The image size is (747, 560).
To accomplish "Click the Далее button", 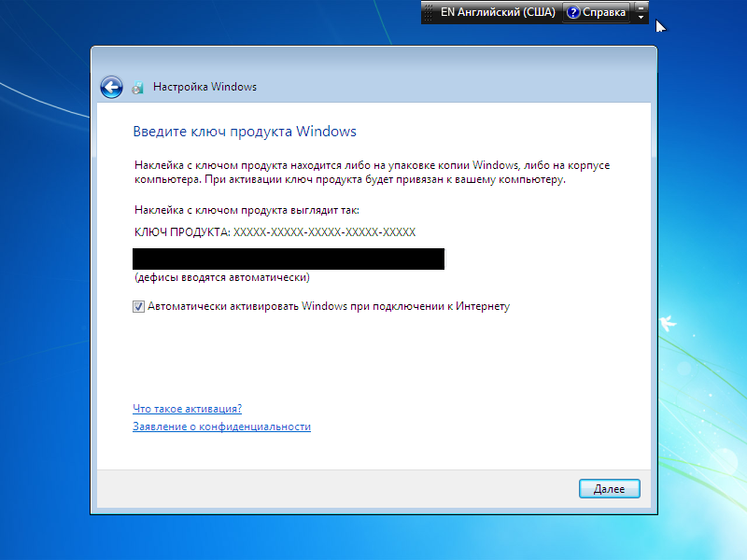I will click(610, 488).
